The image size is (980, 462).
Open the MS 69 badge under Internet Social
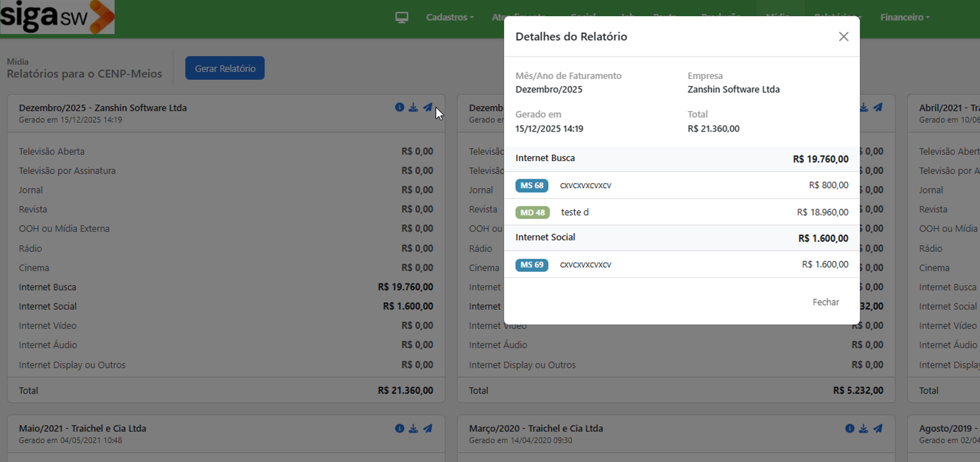coord(532,265)
